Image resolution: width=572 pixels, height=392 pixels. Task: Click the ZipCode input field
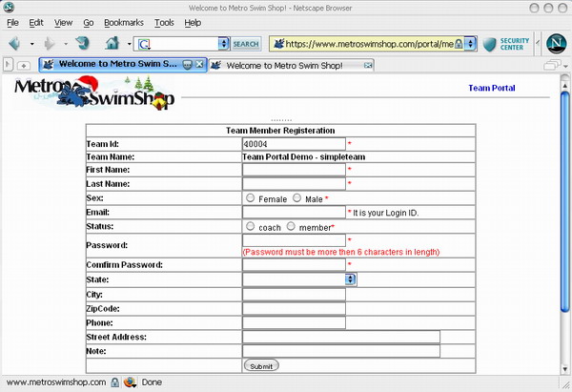click(294, 308)
